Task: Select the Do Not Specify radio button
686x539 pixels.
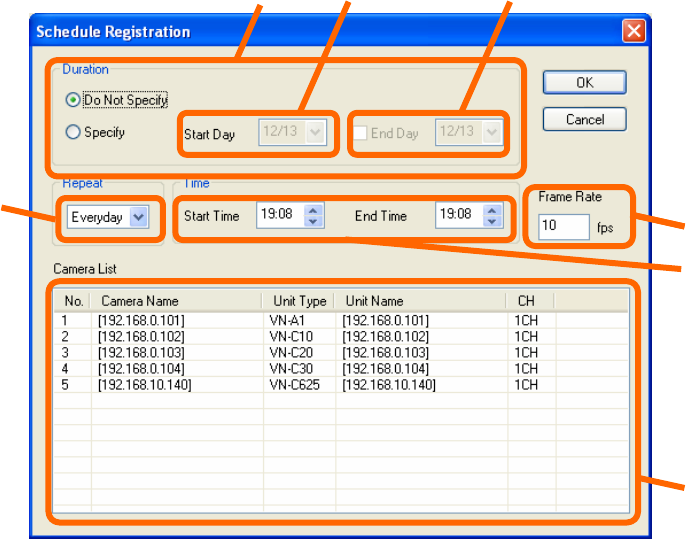Action: coord(73,100)
